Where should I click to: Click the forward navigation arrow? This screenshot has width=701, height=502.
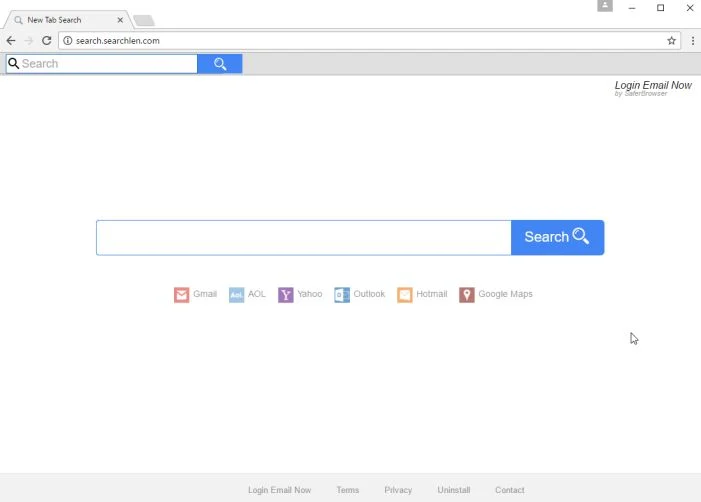(29, 41)
